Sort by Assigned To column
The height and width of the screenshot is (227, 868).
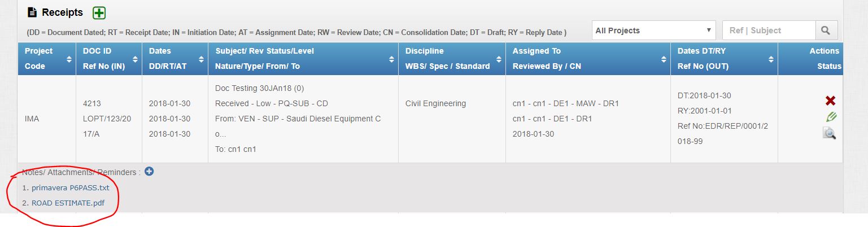(664, 59)
